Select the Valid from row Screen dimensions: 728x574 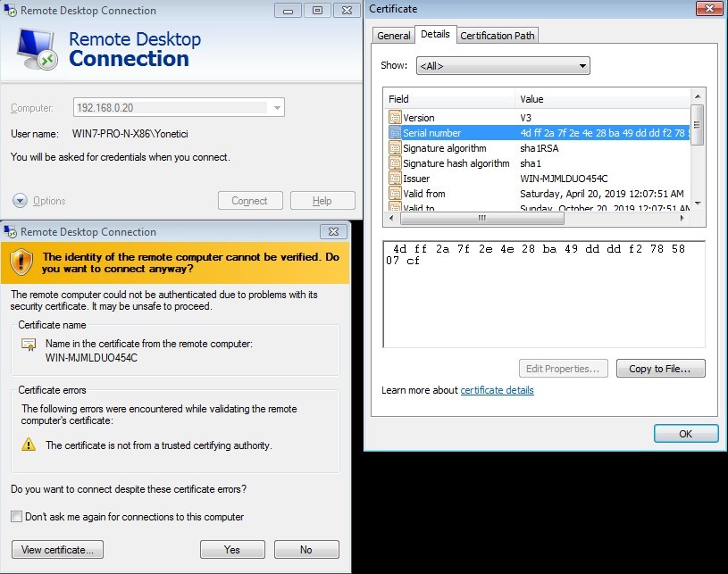(x=539, y=194)
